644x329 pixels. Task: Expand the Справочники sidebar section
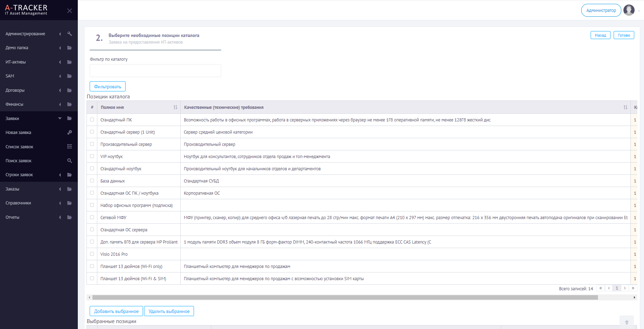pyautogui.click(x=39, y=203)
